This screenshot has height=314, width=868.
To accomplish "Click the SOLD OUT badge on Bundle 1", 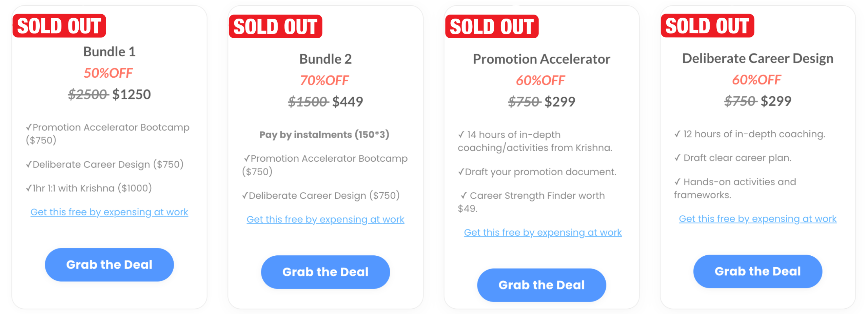I will pos(59,26).
